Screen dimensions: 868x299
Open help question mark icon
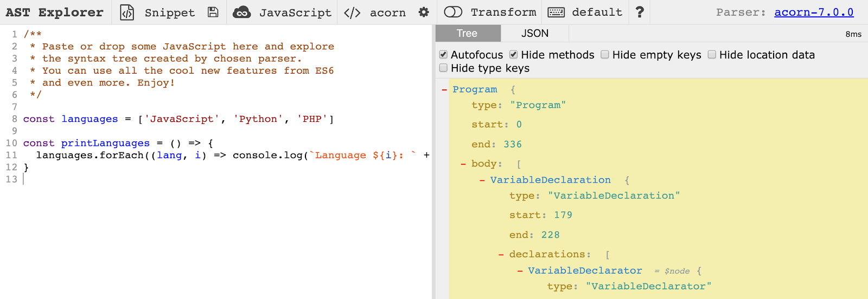click(x=640, y=12)
